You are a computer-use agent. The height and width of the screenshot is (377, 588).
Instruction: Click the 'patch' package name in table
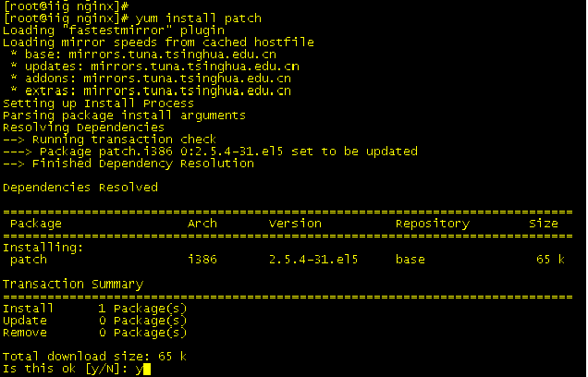tap(29, 260)
